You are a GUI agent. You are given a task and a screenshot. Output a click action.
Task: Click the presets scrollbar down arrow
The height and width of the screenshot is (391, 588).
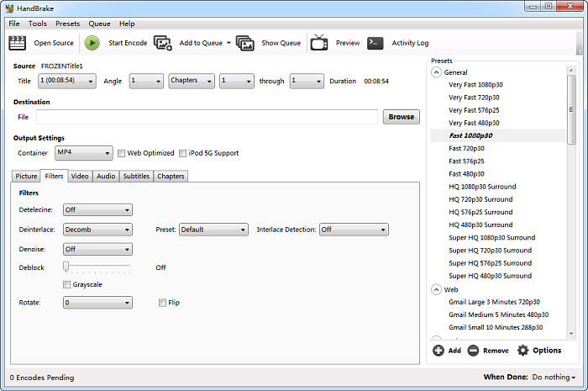571,333
